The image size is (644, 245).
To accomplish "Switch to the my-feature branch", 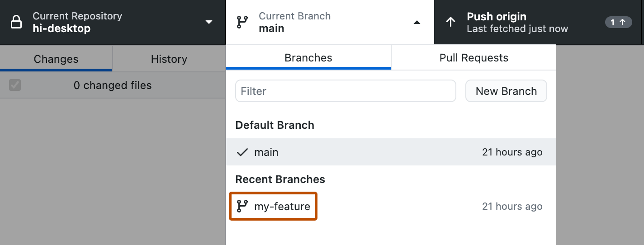I will click(282, 207).
